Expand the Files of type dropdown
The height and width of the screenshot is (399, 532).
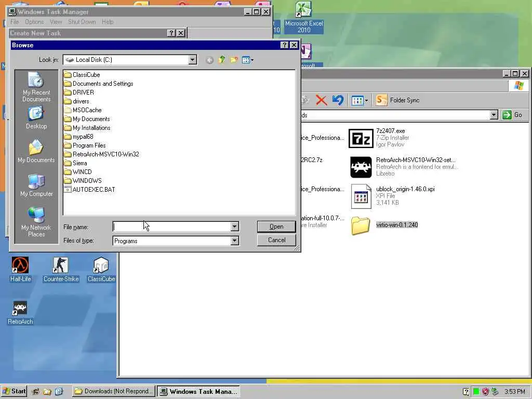coord(234,241)
